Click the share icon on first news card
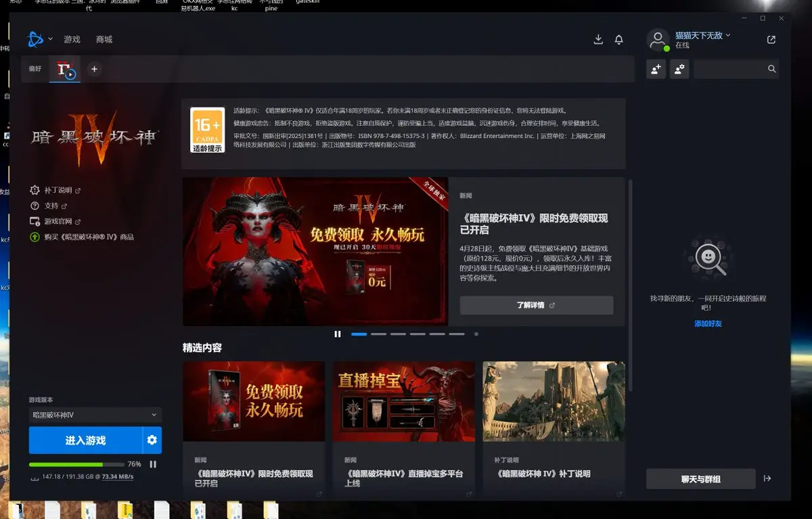Image resolution: width=812 pixels, height=519 pixels. tap(319, 495)
